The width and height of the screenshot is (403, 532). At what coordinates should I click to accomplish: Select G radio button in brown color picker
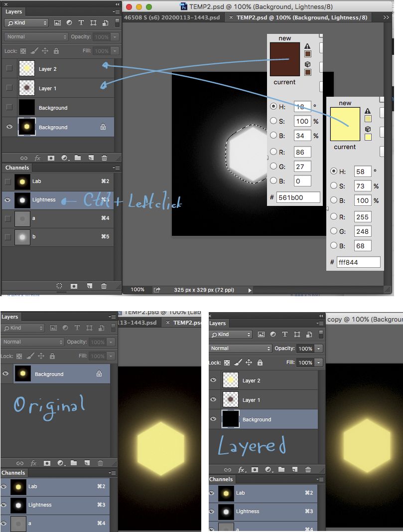[x=273, y=166]
